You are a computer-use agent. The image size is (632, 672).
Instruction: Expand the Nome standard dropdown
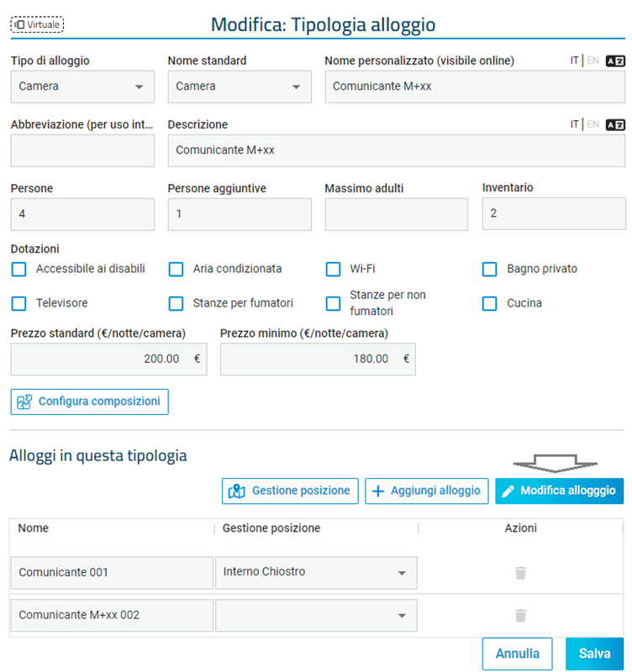[240, 87]
